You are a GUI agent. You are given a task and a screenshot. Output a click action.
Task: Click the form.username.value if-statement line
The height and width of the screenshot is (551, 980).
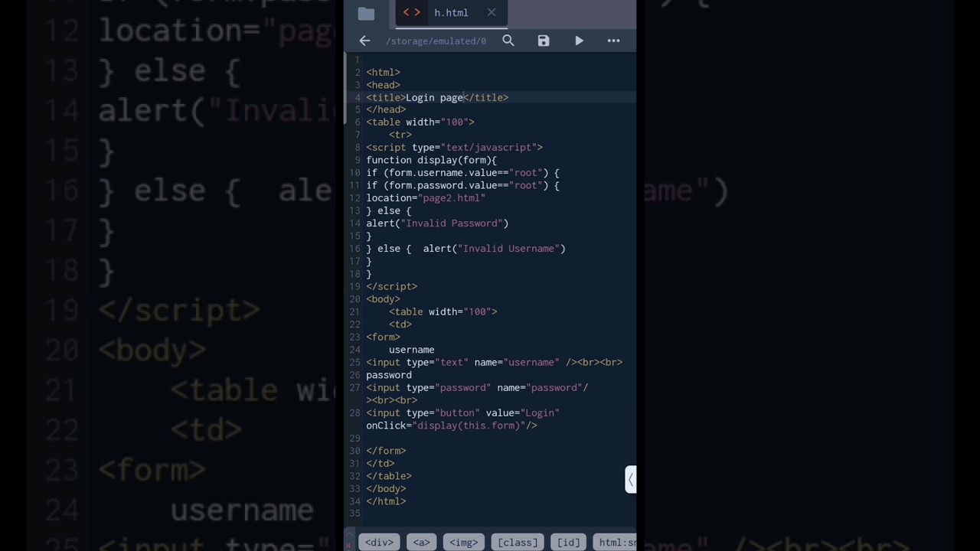[x=462, y=173]
